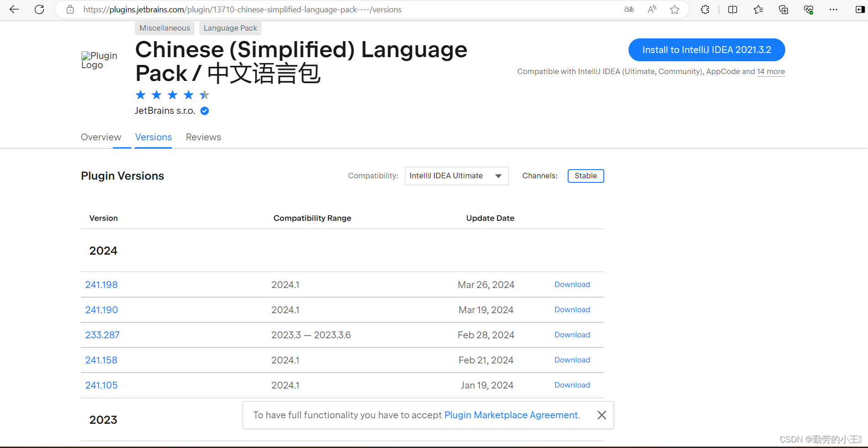Click the Miscellaneous tag
This screenshot has width=868, height=448.
coord(165,28)
